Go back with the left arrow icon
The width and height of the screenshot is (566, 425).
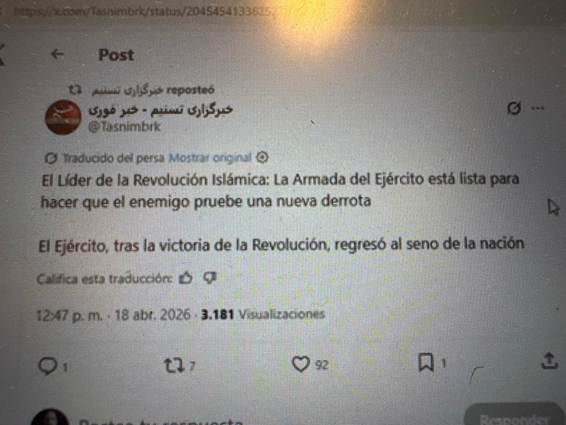tap(57, 54)
